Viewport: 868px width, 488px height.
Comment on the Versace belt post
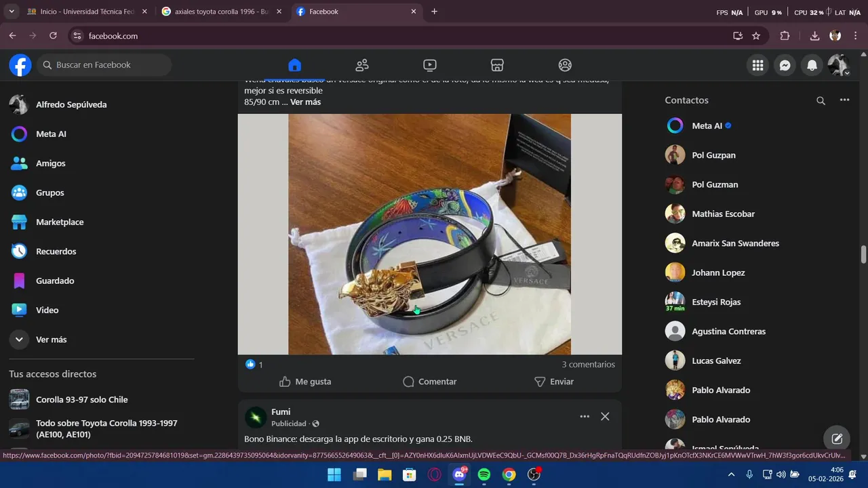tap(430, 382)
